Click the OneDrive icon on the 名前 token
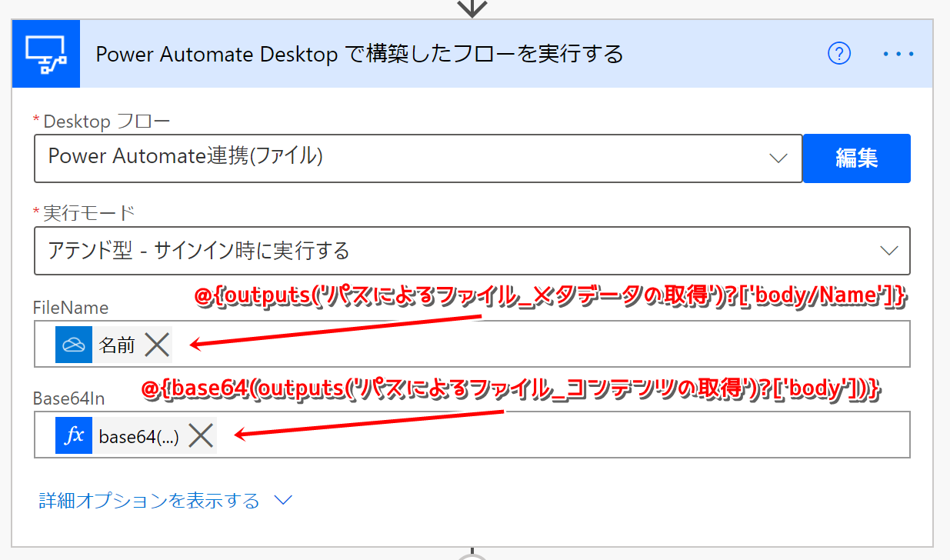The height and width of the screenshot is (560, 950). coord(74,345)
